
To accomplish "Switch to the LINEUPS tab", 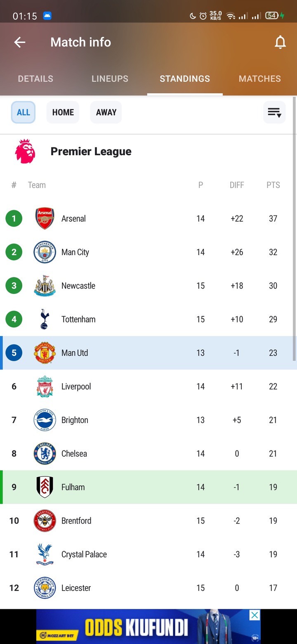I will tap(110, 78).
